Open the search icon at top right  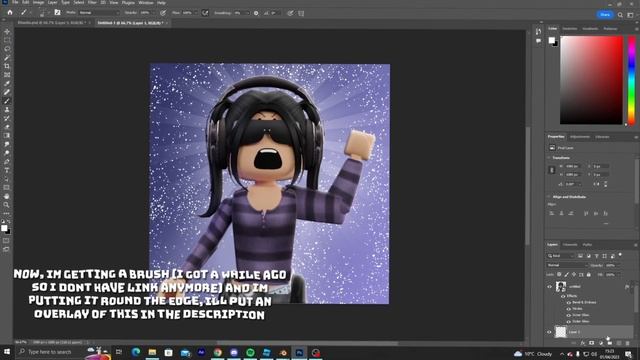tap(620, 15)
